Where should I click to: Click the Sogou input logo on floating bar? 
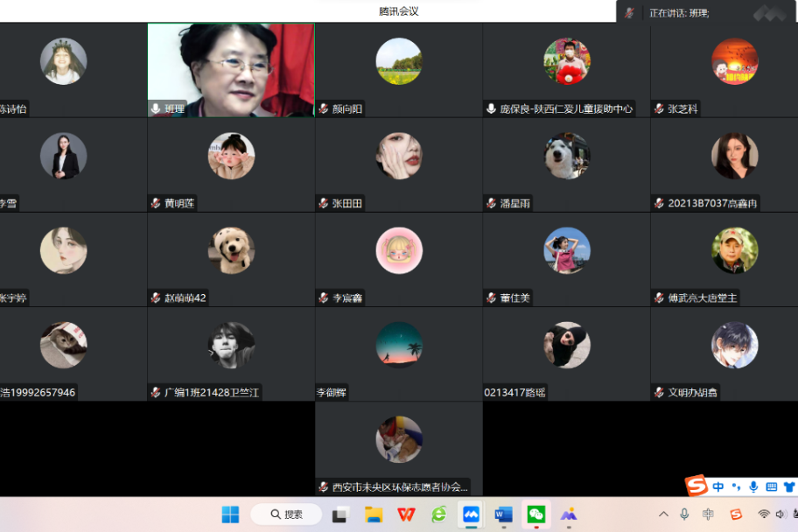tap(696, 486)
